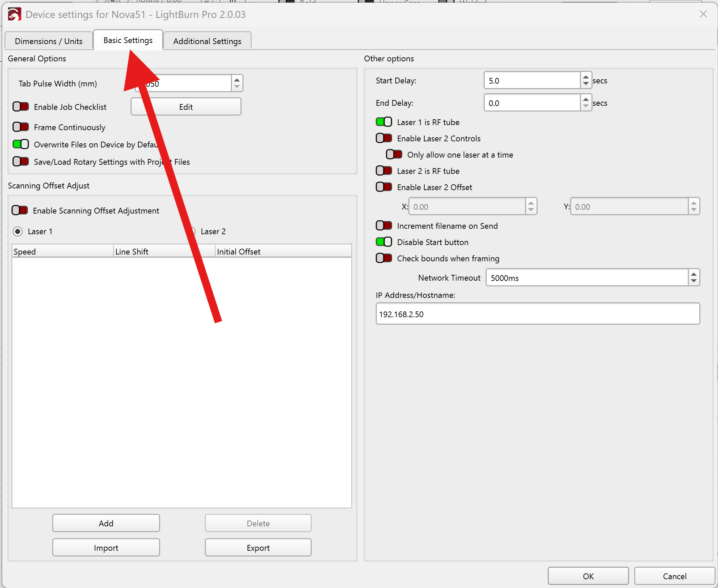Click the Export button
The height and width of the screenshot is (588, 718).
[258, 548]
